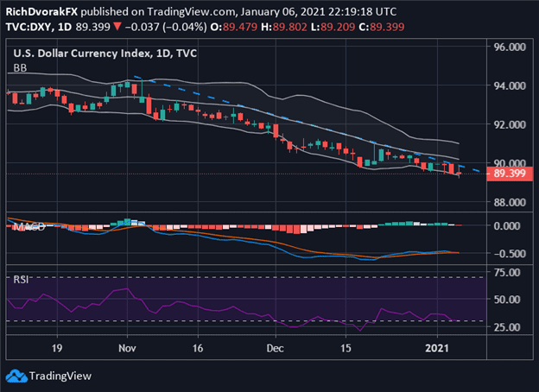Viewport: 539px width, 392px height.
Task: Click the 2021 date axis label
Action: pyautogui.click(x=437, y=348)
